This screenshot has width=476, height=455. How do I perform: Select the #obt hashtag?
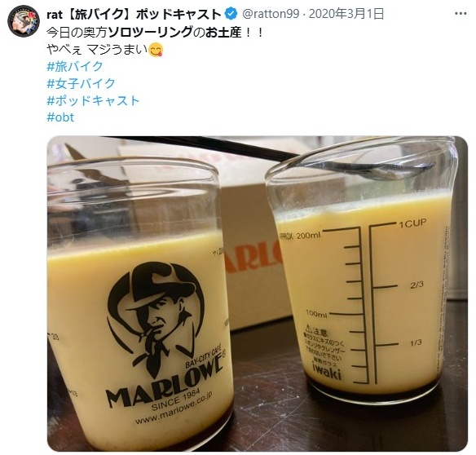(x=60, y=117)
